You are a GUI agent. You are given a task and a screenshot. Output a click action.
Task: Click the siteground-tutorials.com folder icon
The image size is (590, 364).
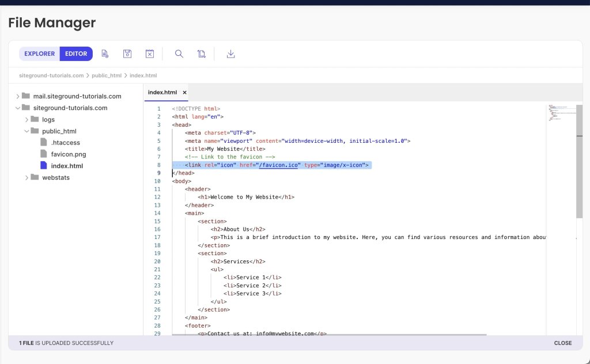[x=26, y=107]
